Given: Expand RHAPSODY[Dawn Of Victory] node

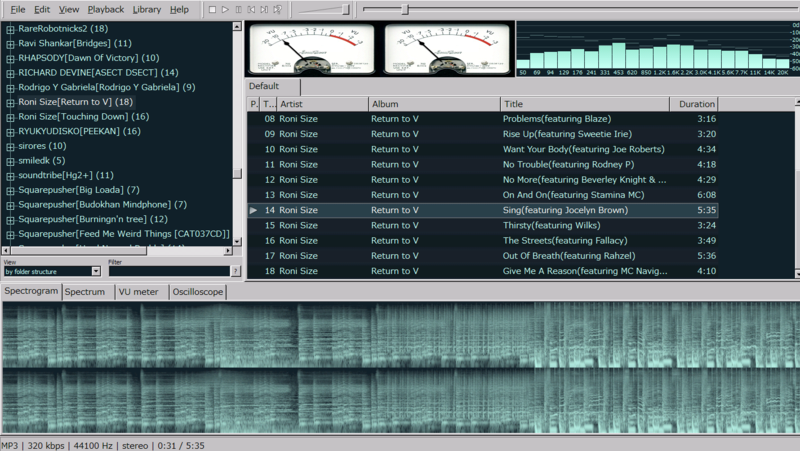Looking at the screenshot, I should click(10, 59).
